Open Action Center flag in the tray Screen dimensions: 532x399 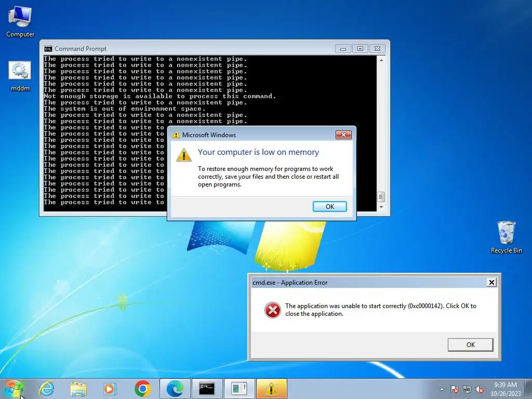point(455,389)
